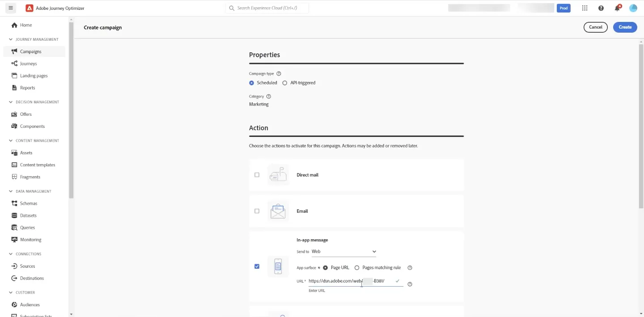Check the Email action checkbox
644x317 pixels.
pos(257,211)
